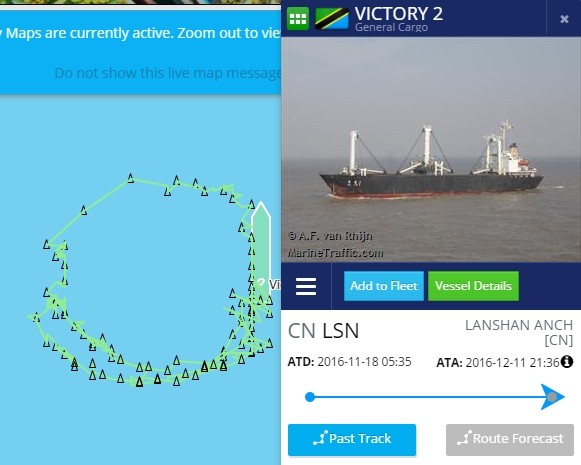The width and height of the screenshot is (581, 465).
Task: Open Vessel Details
Action: pos(473,286)
